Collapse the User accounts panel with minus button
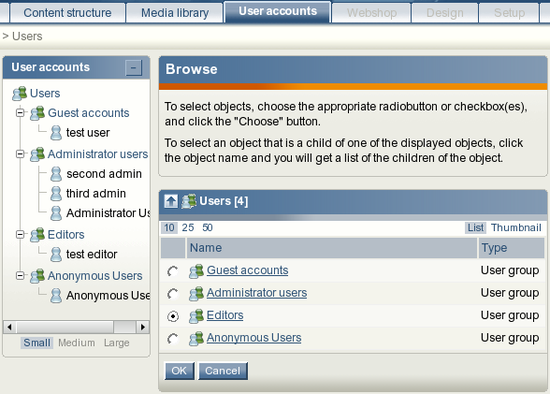This screenshot has width=550, height=394. coord(133,68)
